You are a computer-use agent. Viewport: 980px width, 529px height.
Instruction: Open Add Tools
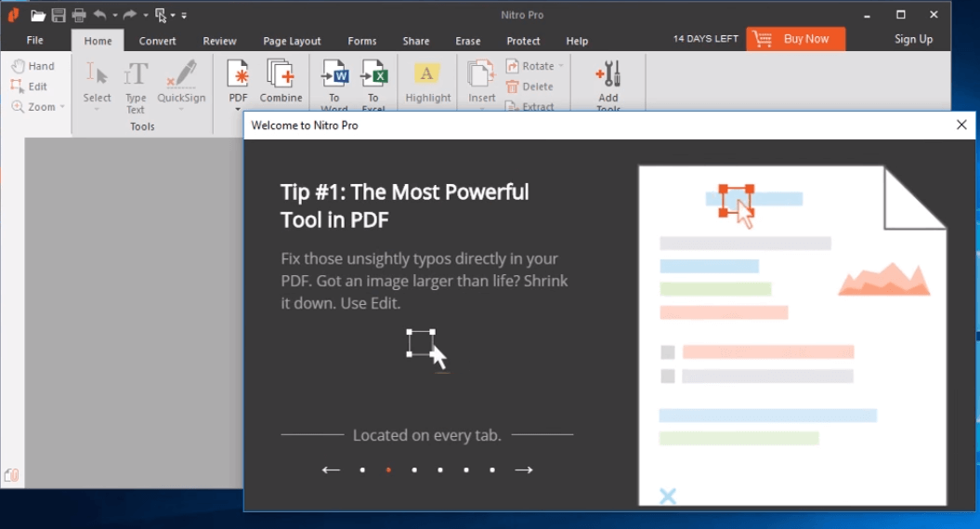tap(608, 86)
